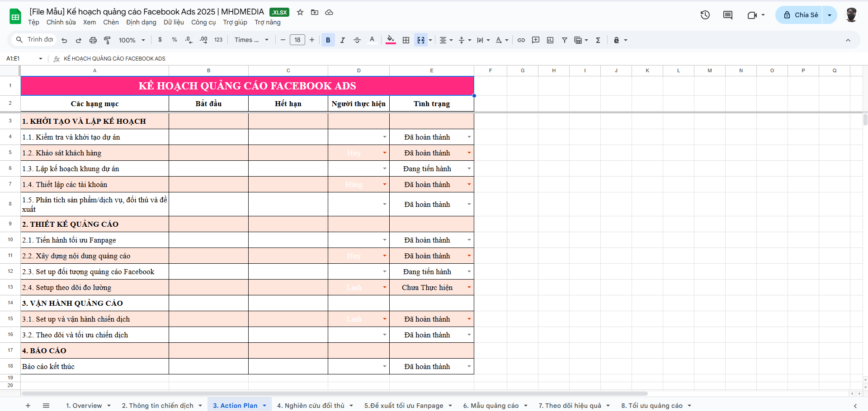Select the Paint format tool
Image resolution: width=868 pixels, height=411 pixels.
tap(107, 40)
